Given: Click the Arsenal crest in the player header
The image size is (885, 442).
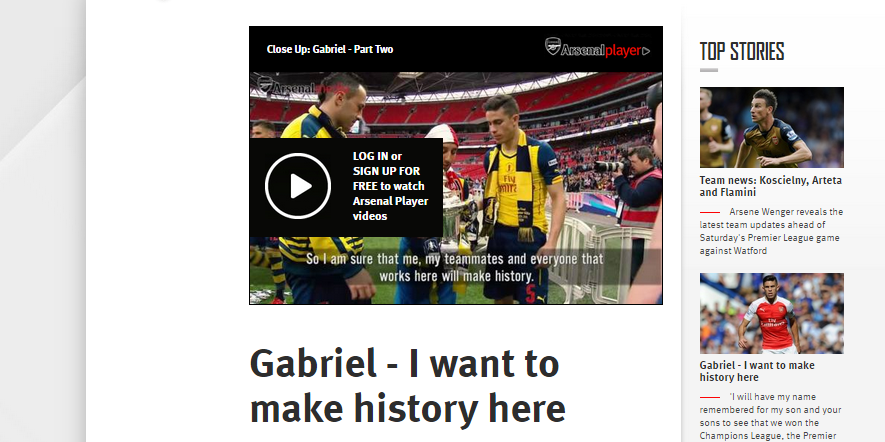Looking at the screenshot, I should (x=553, y=46).
